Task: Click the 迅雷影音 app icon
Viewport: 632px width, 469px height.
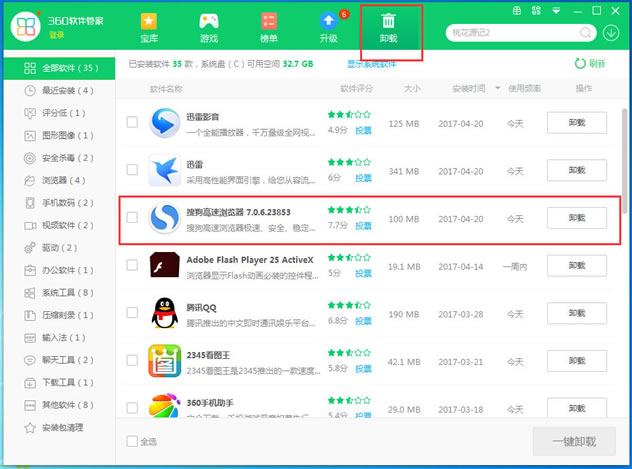Action: point(164,123)
